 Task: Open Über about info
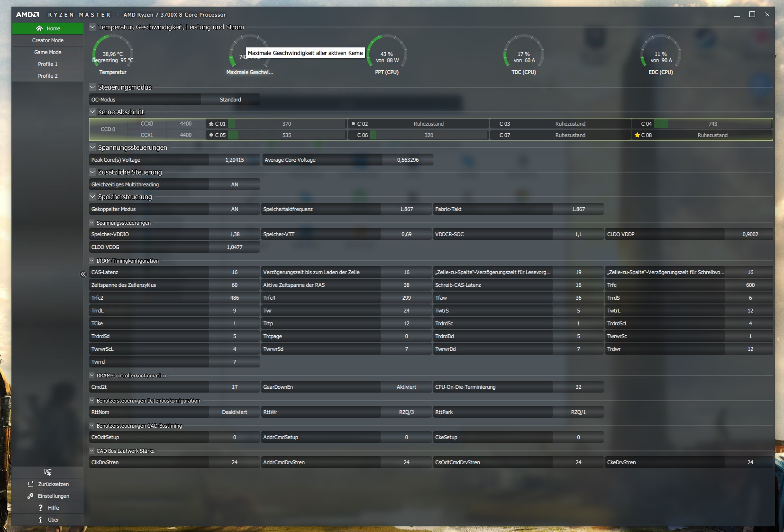coord(47,520)
